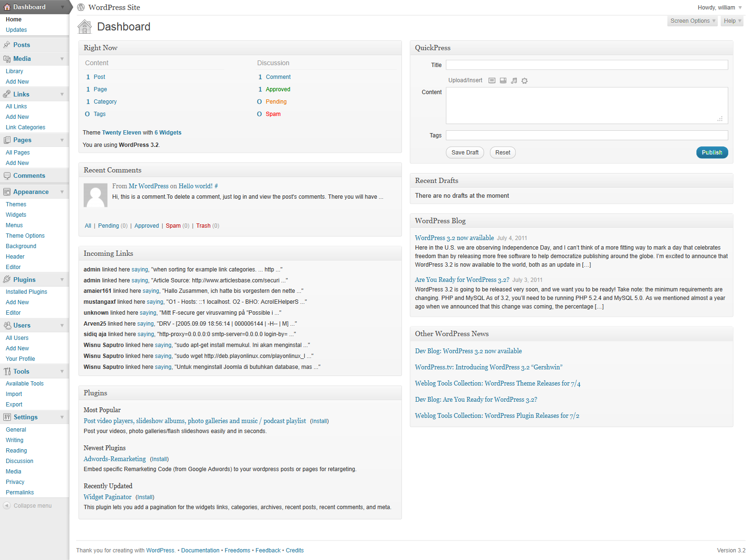This screenshot has width=753, height=560.
Task: Click the Collapse menu arrow icon
Action: [x=7, y=506]
